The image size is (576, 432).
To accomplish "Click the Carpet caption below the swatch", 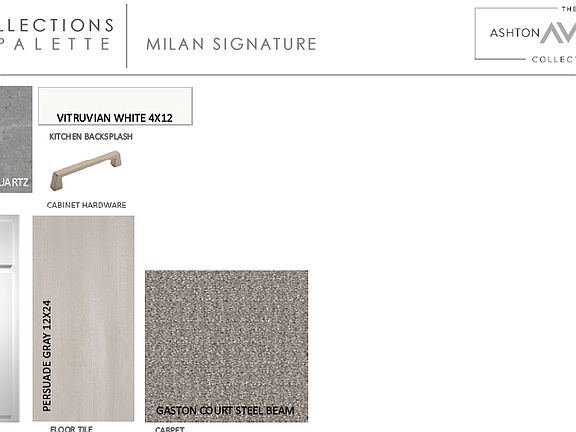I will coord(170,429).
